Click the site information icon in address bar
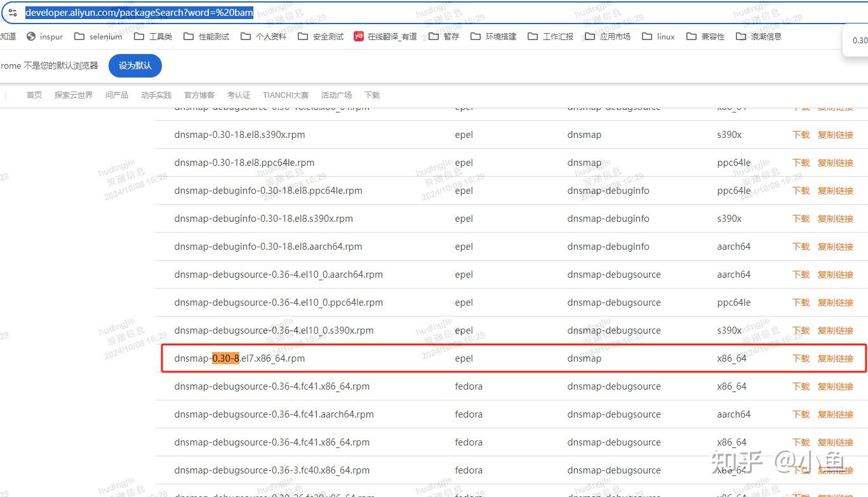The width and height of the screenshot is (868, 497). 13,12
